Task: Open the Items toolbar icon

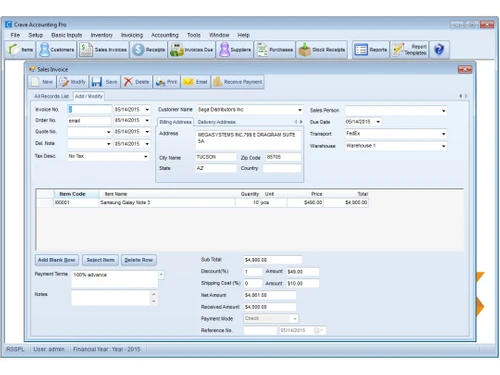Action: (21, 50)
